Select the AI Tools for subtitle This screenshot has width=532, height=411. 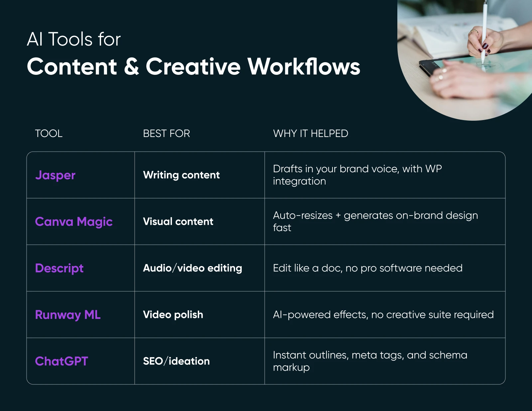(x=74, y=39)
